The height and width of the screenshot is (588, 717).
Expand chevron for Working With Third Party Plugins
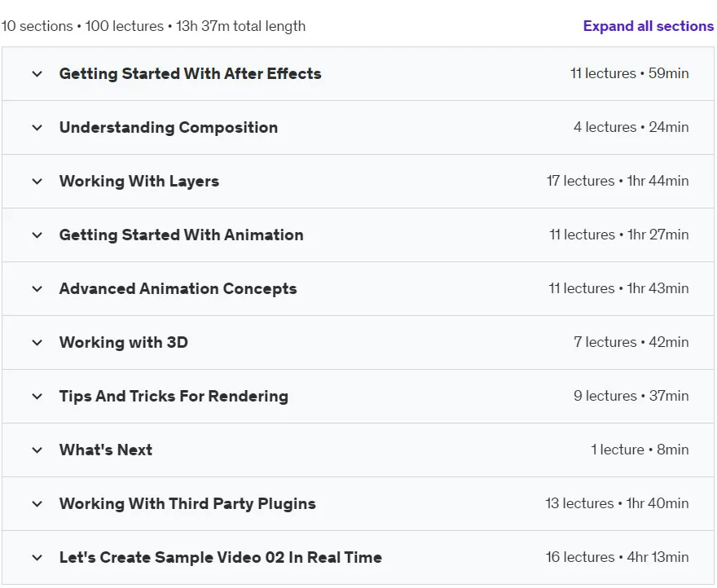[x=37, y=504]
